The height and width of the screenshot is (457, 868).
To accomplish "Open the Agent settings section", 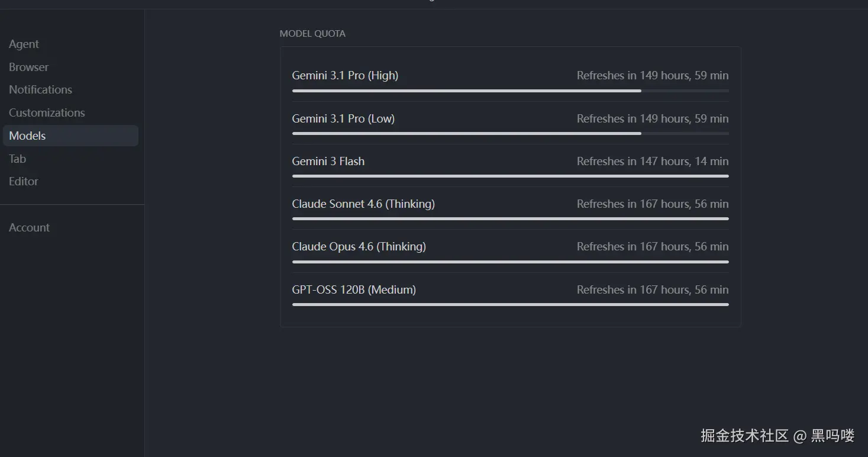I will [24, 44].
